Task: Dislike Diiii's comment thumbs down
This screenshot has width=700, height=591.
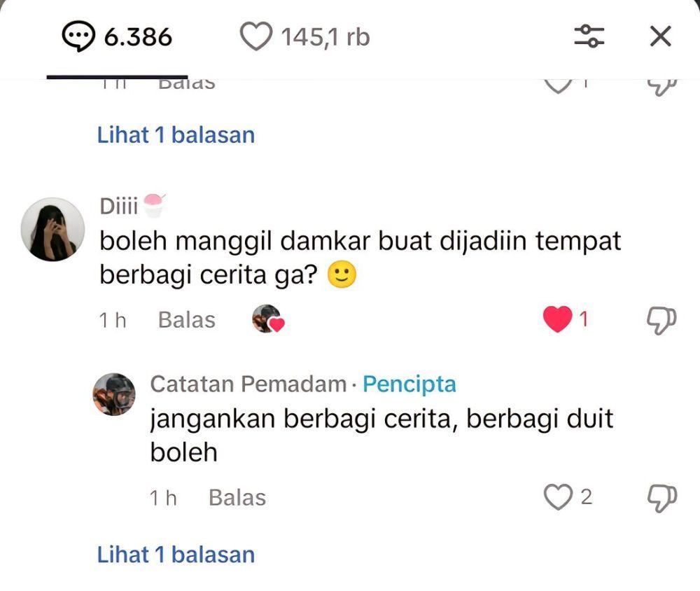Action: pyautogui.click(x=661, y=320)
